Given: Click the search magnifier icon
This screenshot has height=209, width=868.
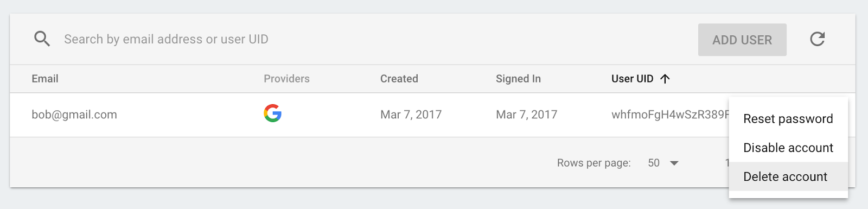Looking at the screenshot, I should [x=42, y=39].
